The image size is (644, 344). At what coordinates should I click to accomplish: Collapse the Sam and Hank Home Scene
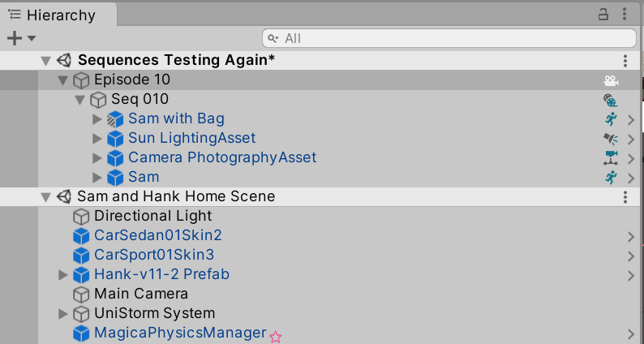click(45, 197)
